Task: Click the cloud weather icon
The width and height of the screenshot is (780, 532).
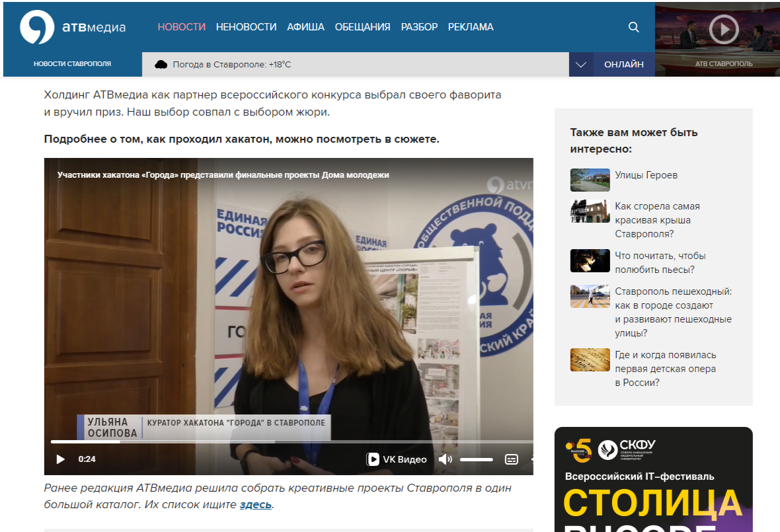Action: (x=161, y=64)
